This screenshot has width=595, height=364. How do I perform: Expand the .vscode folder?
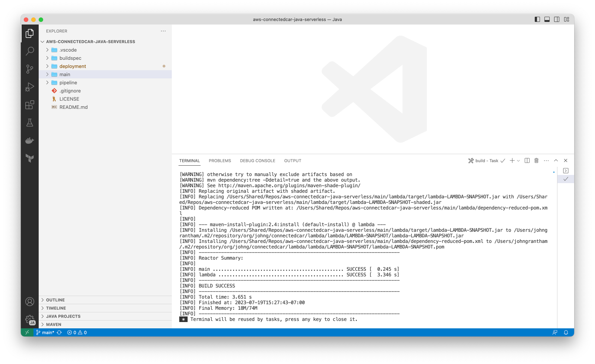click(47, 50)
